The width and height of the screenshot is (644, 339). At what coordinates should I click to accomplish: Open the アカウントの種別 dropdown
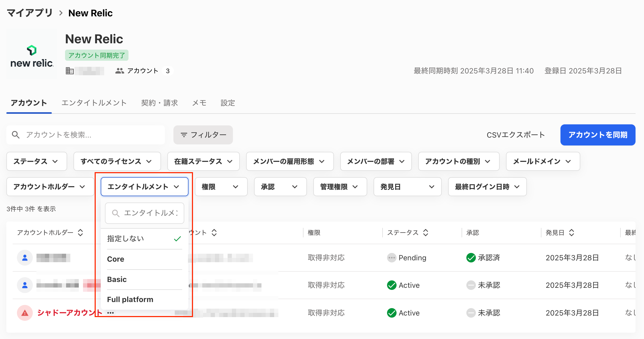click(459, 161)
